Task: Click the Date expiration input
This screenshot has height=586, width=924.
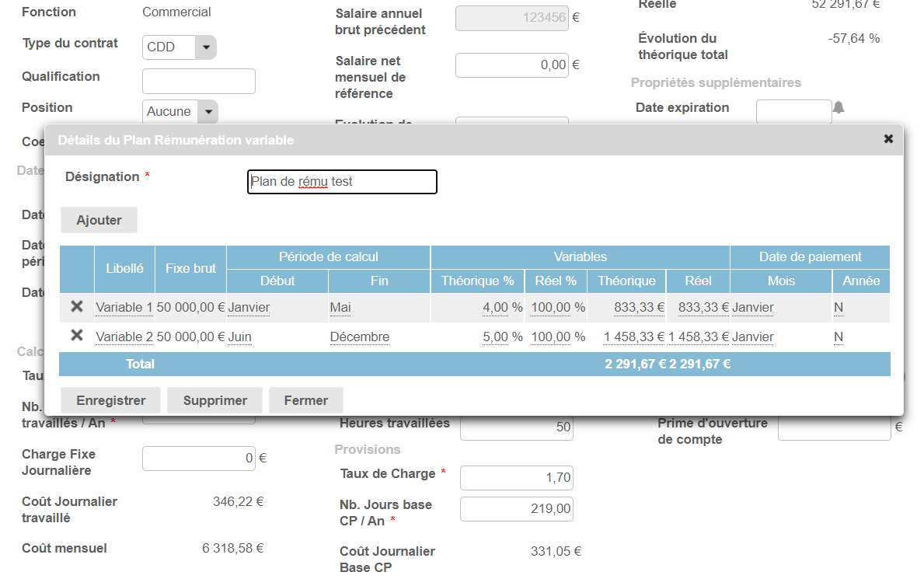Action: 793,111
